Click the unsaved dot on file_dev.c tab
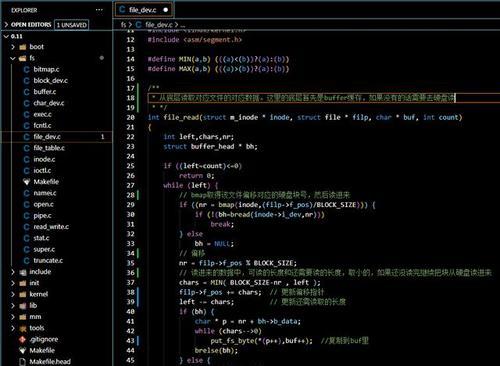Viewport: 500px width, 366px height. 165,10
